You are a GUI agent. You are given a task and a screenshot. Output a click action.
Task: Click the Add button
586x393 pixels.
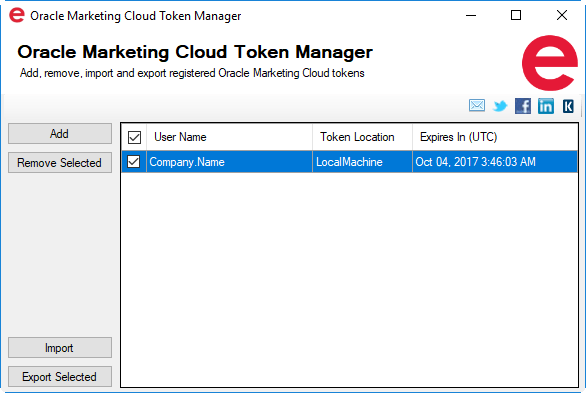(x=60, y=134)
